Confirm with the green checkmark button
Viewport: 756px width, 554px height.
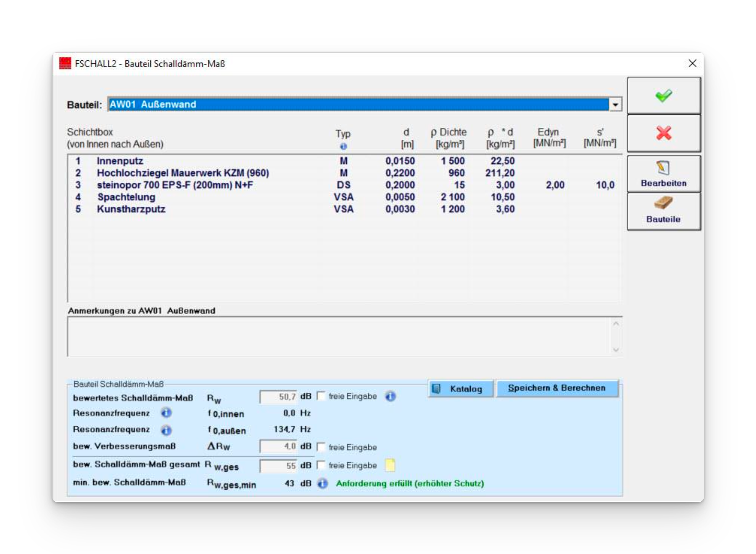click(663, 96)
